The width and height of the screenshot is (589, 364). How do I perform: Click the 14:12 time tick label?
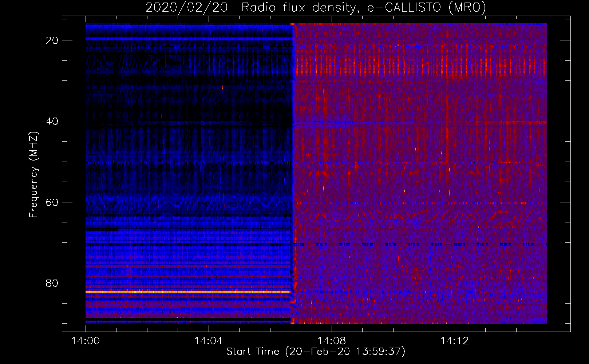455,341
